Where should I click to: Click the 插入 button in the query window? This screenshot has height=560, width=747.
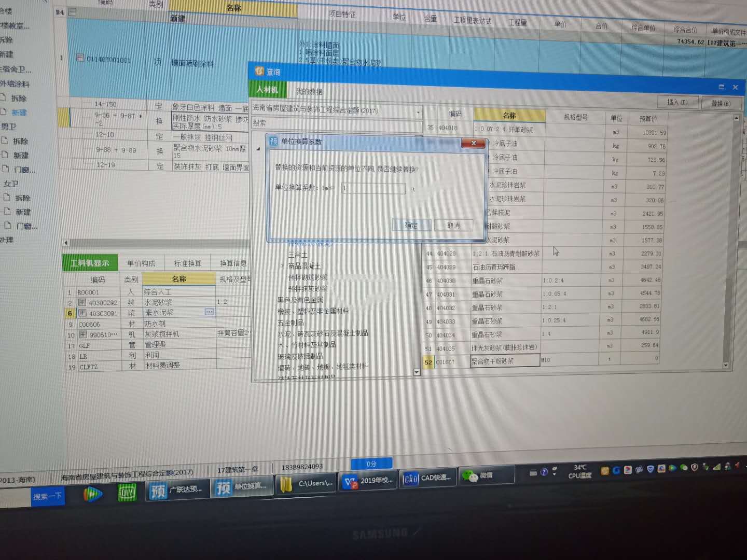pyautogui.click(x=677, y=102)
